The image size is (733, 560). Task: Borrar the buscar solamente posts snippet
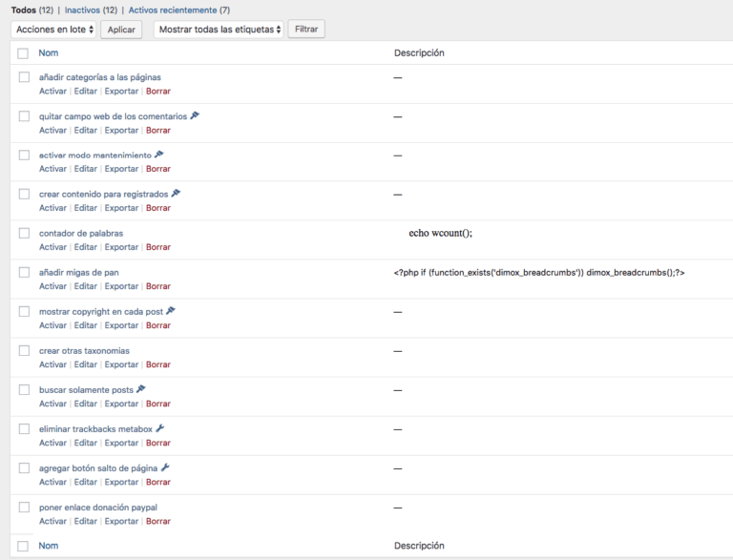click(x=158, y=404)
